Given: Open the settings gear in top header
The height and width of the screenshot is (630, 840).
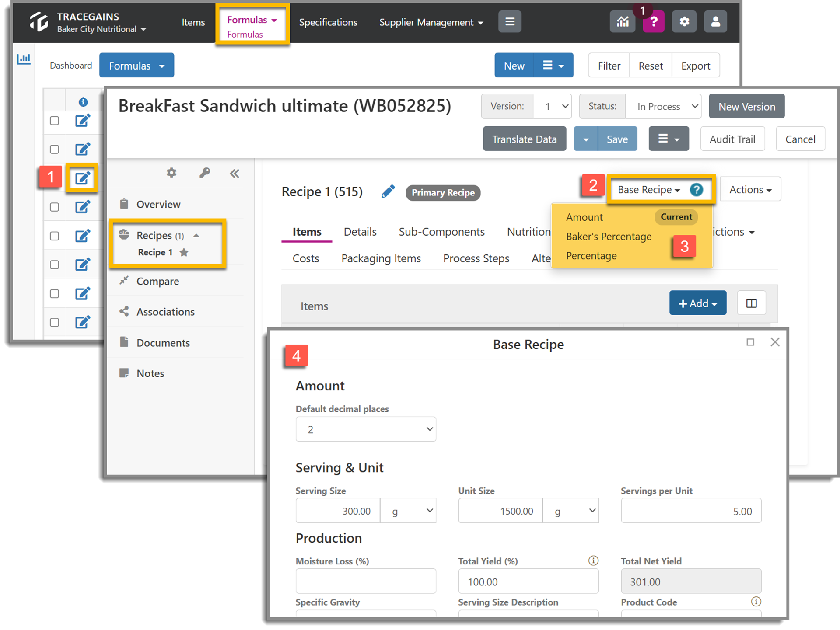Looking at the screenshot, I should (x=684, y=22).
